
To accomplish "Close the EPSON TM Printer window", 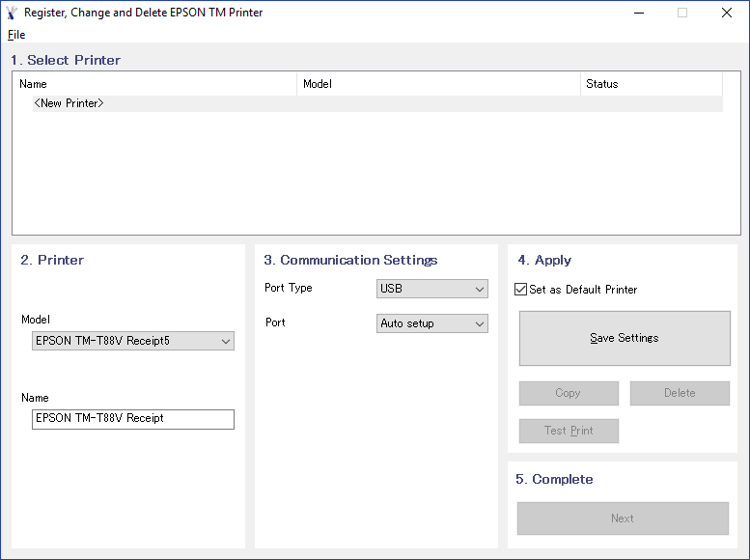I will click(727, 13).
